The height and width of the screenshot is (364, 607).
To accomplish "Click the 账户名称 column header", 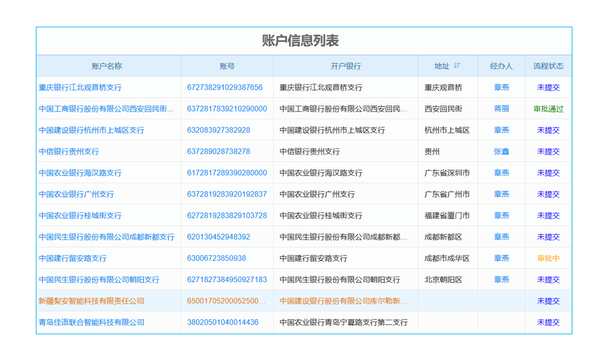I will 108,66.
